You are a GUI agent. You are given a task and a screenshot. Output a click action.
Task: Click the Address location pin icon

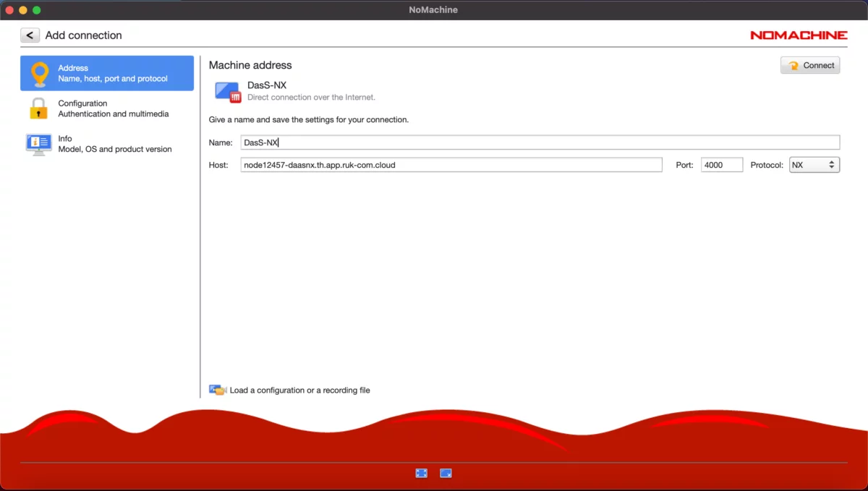tap(39, 73)
